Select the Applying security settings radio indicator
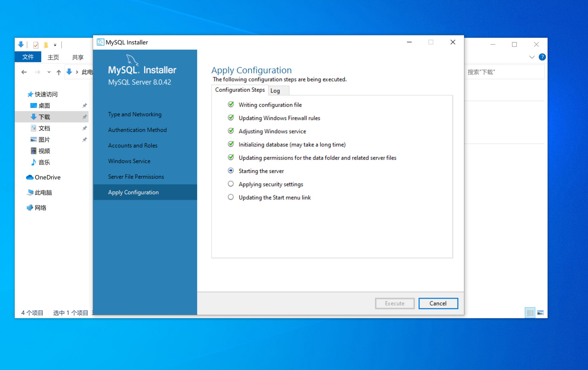588x370 pixels. 231,184
